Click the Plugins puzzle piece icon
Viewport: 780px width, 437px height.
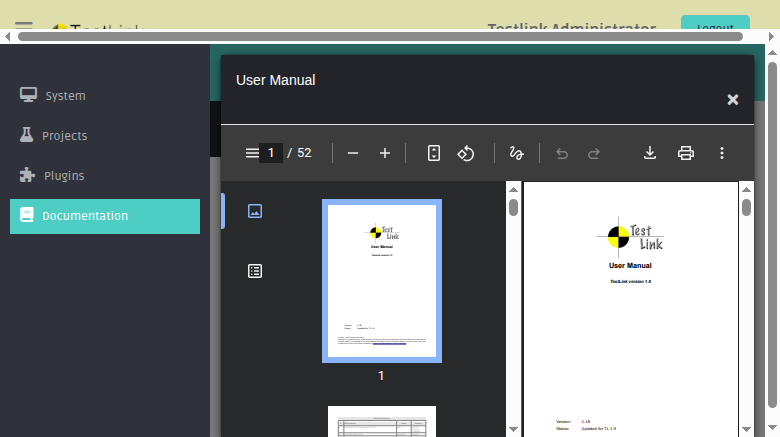[x=27, y=175]
